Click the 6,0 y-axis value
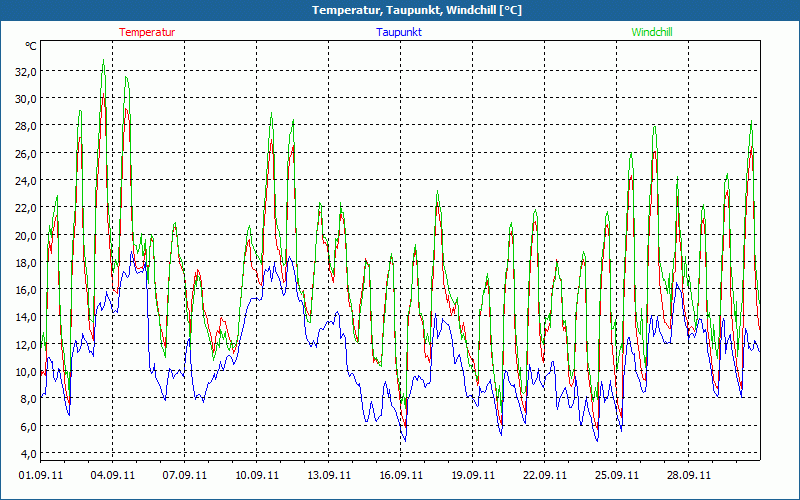The image size is (800, 500). (29, 427)
